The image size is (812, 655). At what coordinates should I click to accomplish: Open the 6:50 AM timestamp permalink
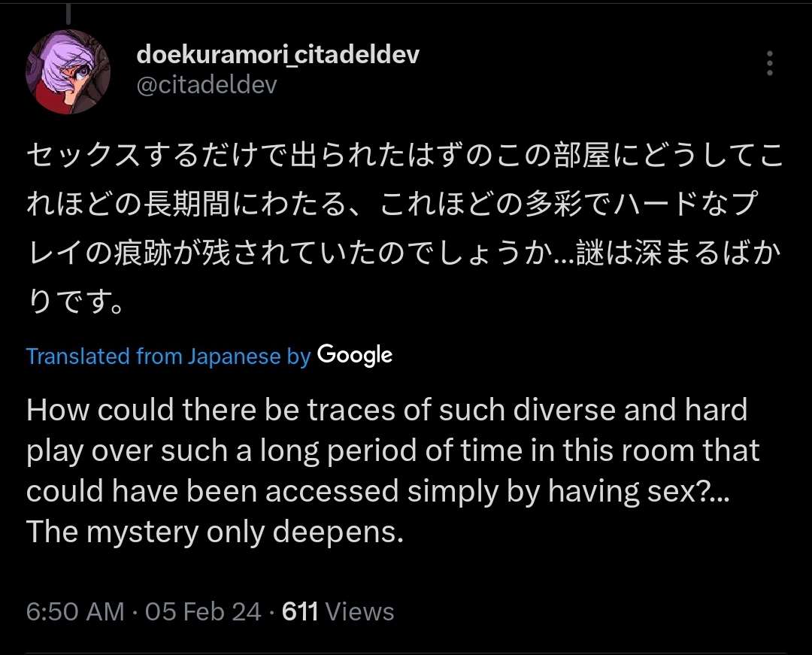coord(75,611)
